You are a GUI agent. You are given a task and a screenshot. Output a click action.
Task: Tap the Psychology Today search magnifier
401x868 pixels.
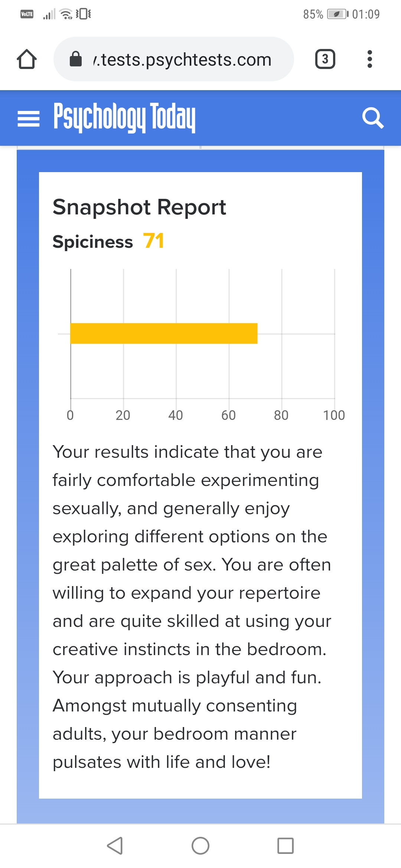coord(372,118)
